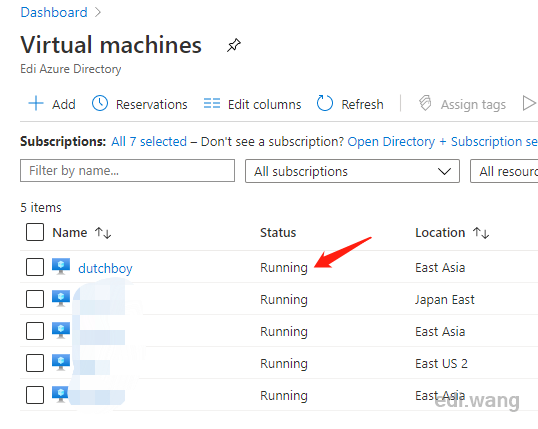Open the All resource groups dropdown
The height and width of the screenshot is (429, 538).
[x=504, y=171]
